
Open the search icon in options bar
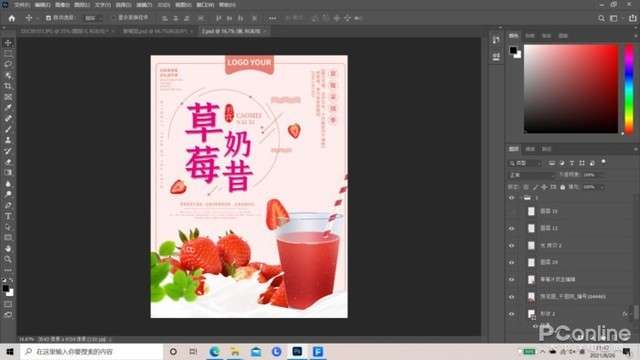pos(601,18)
